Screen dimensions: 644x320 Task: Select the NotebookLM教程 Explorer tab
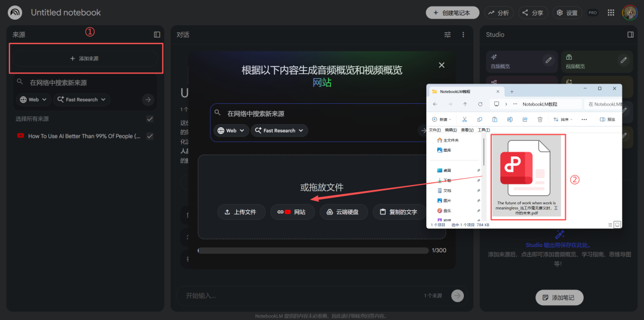click(465, 91)
